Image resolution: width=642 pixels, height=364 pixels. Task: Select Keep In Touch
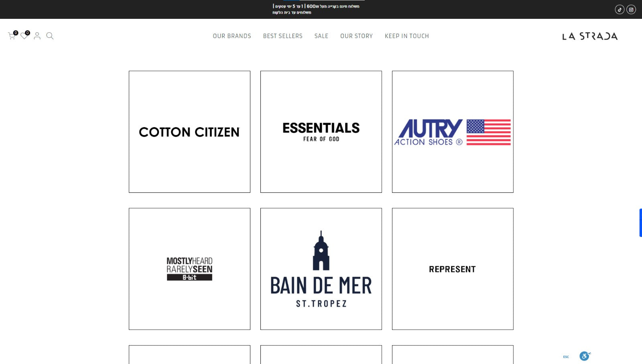406,36
